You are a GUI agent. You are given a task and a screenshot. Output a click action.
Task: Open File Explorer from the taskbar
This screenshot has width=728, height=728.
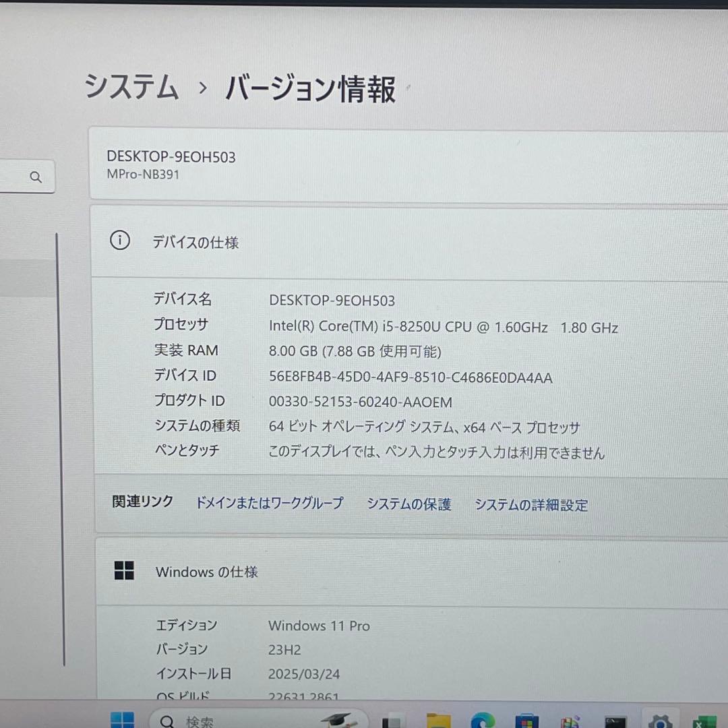click(x=438, y=721)
